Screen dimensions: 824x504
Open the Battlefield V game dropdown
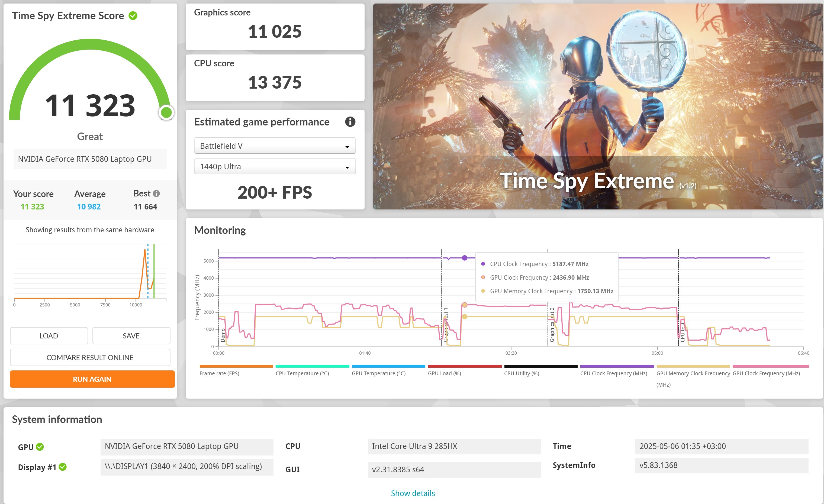tap(275, 146)
